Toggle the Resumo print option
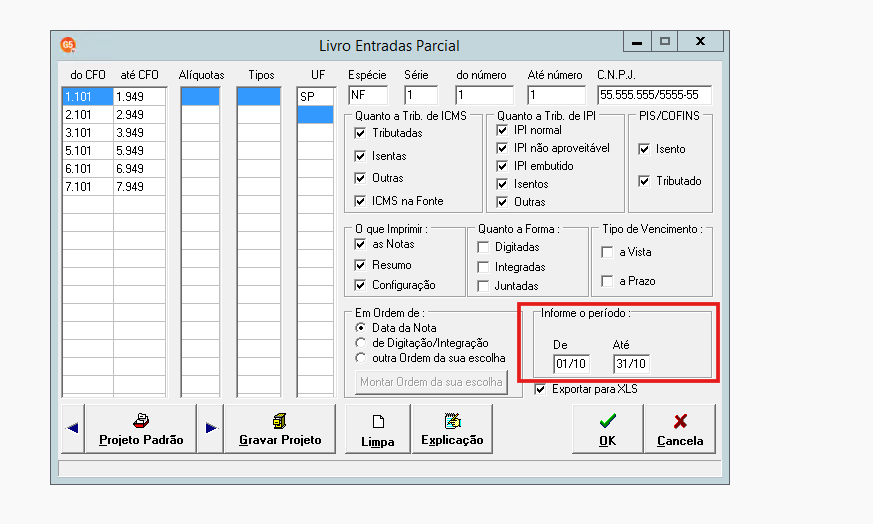The height and width of the screenshot is (524, 873). [x=360, y=265]
